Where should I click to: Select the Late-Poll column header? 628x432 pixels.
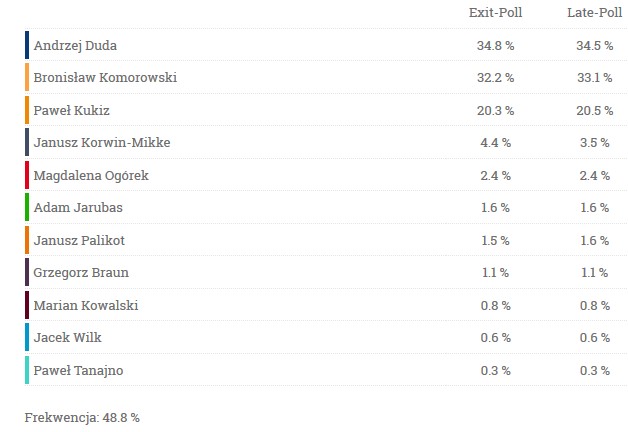594,12
